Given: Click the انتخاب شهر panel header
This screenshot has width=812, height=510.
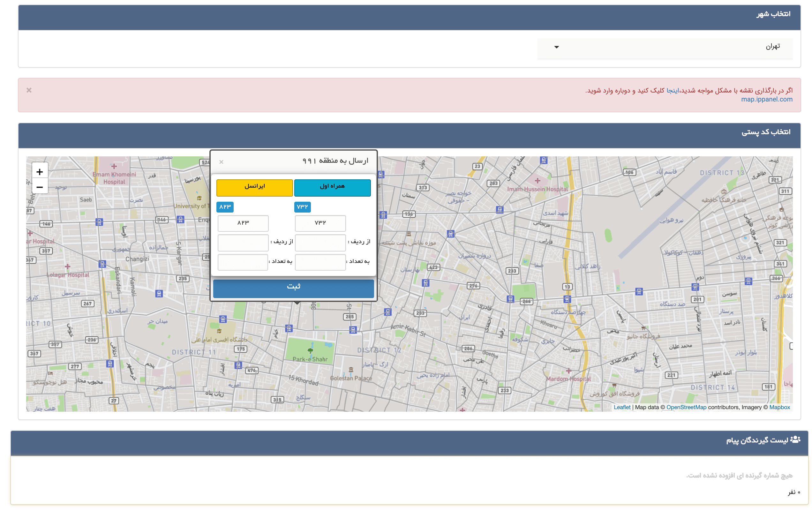Looking at the screenshot, I should click(409, 18).
